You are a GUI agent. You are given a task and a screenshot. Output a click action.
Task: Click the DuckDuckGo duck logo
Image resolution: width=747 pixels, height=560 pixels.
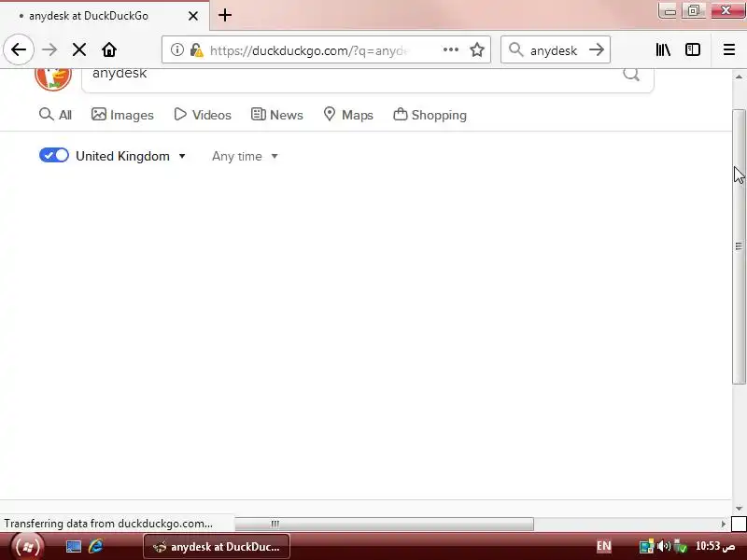[x=53, y=77]
